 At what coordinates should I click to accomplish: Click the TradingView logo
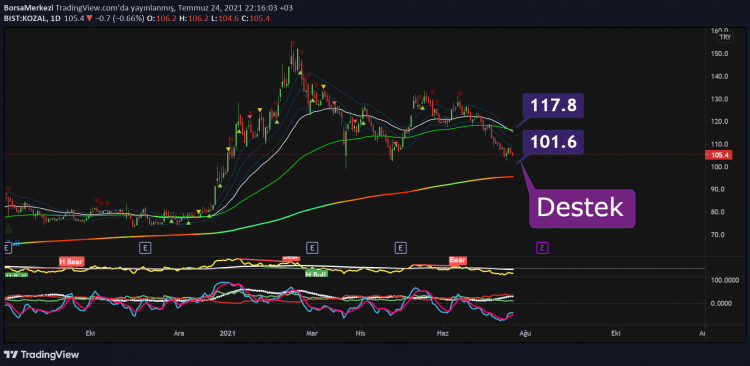tap(41, 355)
